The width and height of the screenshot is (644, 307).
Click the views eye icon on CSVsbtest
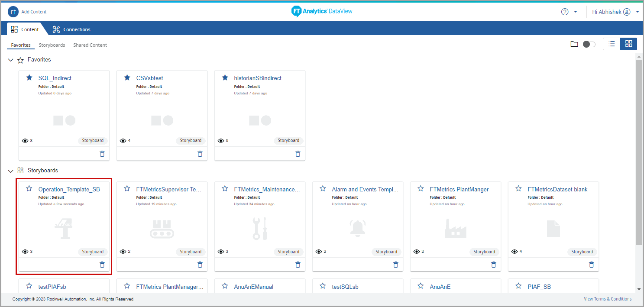coord(123,141)
